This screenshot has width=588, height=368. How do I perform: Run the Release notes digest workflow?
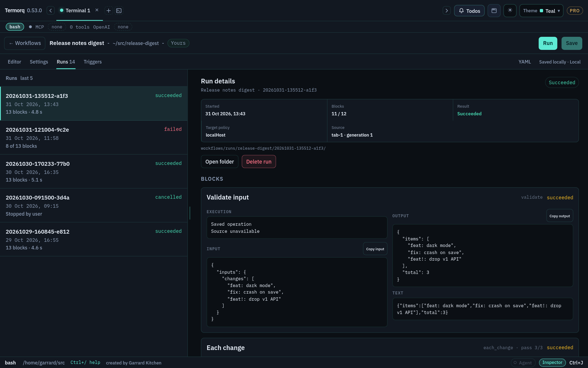(x=548, y=43)
